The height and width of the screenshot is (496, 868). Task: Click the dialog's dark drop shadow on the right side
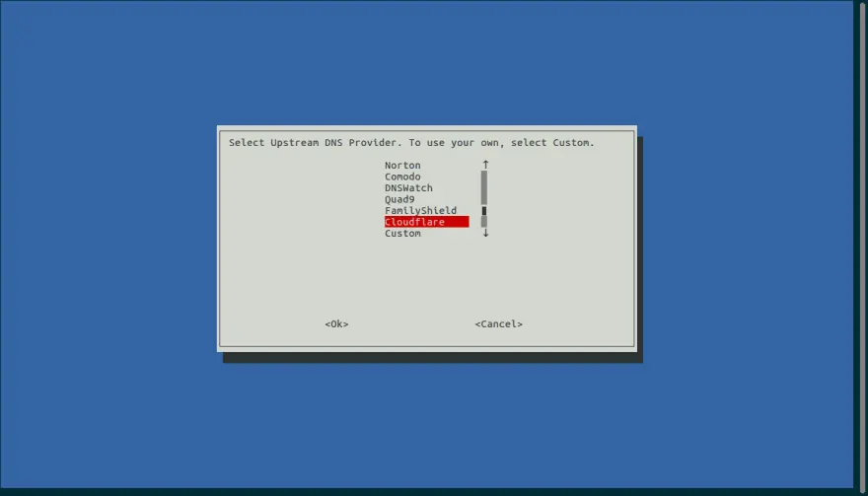640,247
